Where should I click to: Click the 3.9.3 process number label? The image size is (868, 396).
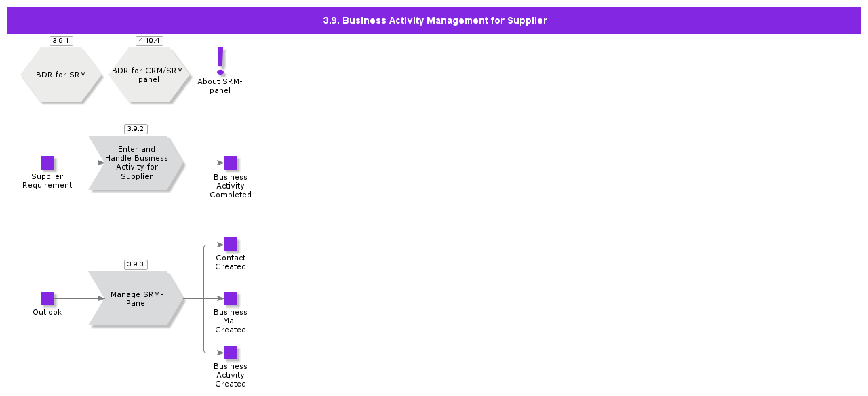tap(136, 264)
